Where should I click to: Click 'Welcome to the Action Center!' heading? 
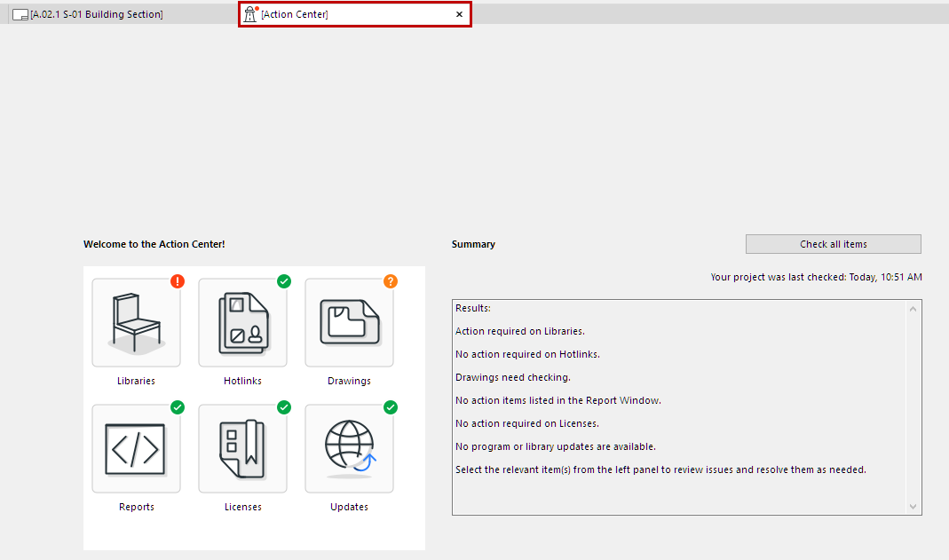(x=154, y=244)
